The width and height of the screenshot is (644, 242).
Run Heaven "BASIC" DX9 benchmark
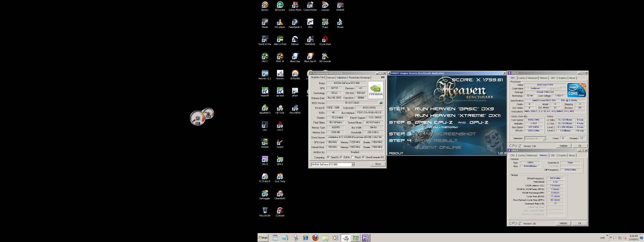coord(454,109)
